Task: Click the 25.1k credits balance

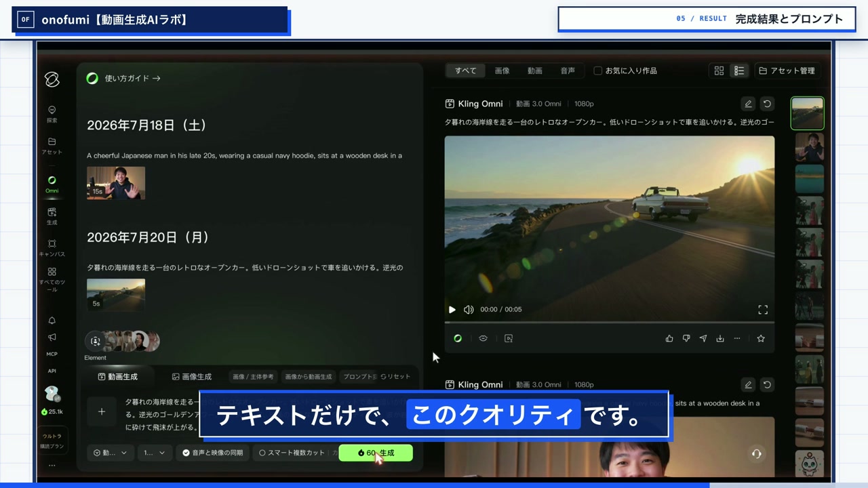Action: pyautogui.click(x=52, y=411)
